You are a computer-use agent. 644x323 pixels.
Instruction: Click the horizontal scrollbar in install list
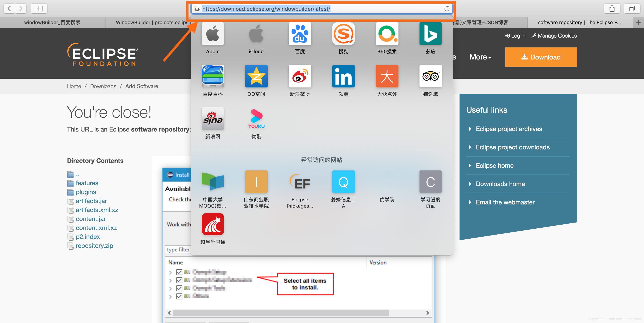[x=281, y=313]
